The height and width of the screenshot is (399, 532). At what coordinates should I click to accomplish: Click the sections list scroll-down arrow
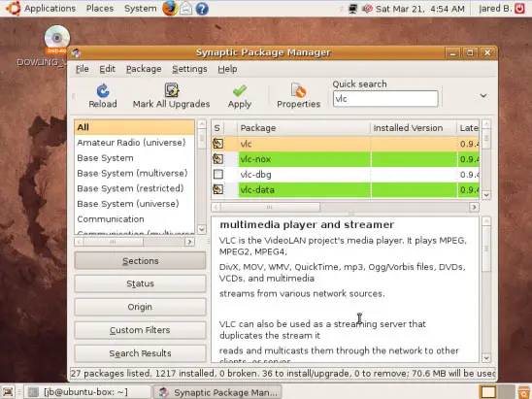pyautogui.click(x=202, y=229)
